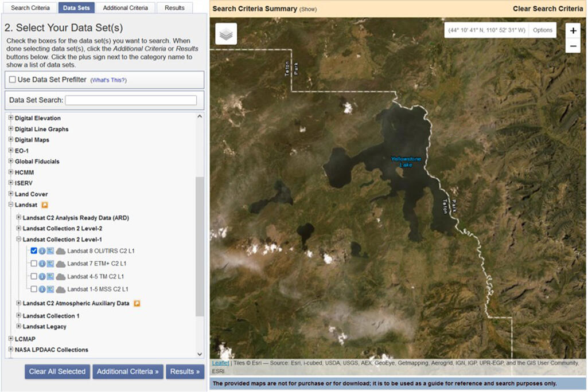Viewport: 588px width, 392px height.
Task: Zoom in on the map
Action: (573, 31)
